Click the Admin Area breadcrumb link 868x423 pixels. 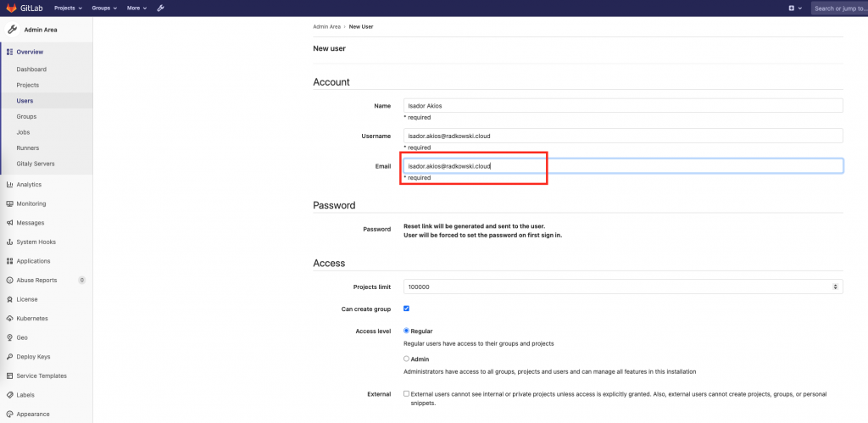[x=326, y=26]
